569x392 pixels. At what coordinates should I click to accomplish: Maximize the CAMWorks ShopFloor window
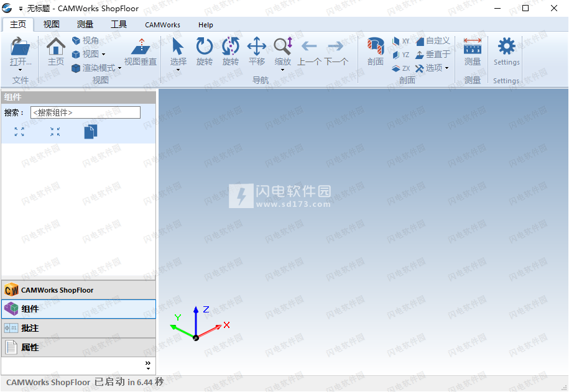point(525,8)
